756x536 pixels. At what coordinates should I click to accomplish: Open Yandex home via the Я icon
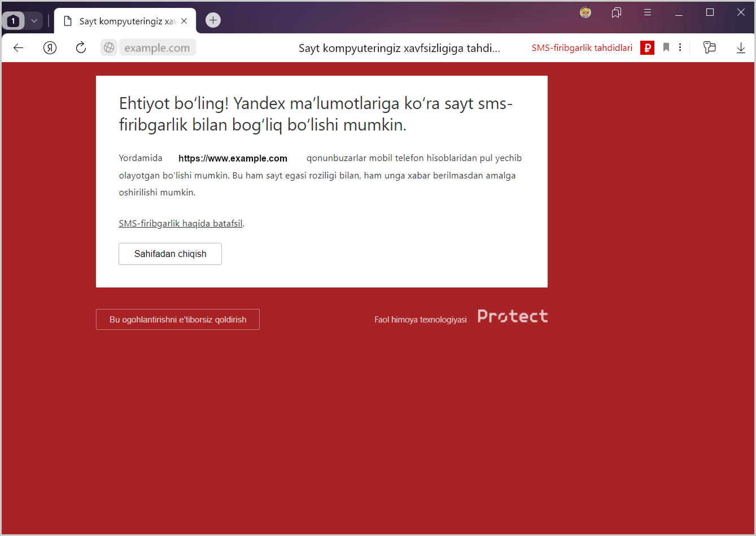(50, 48)
